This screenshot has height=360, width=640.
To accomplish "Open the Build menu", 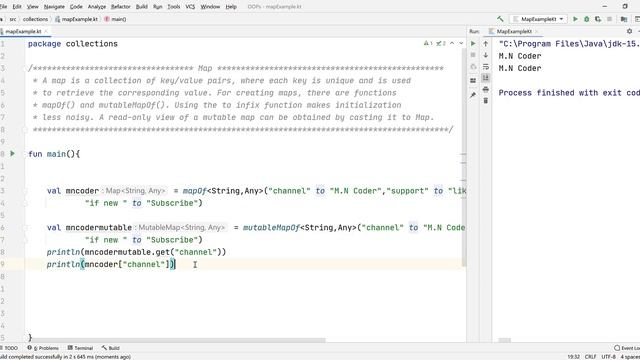I will [142, 7].
